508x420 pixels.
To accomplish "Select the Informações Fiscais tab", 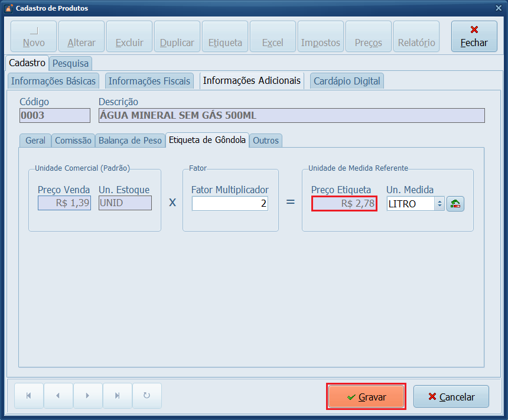I will pyautogui.click(x=149, y=81).
